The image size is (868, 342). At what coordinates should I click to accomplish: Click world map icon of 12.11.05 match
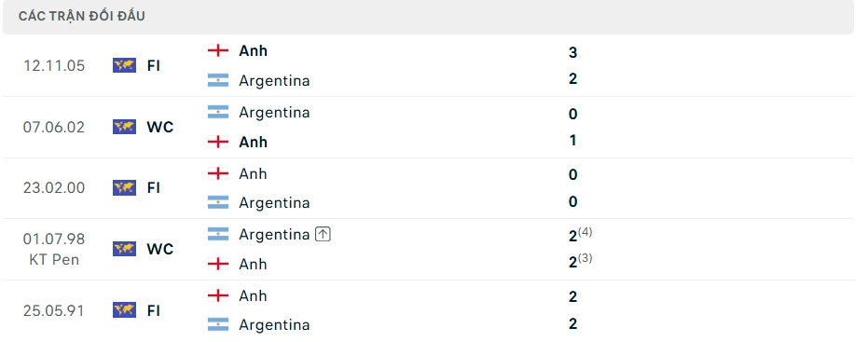[124, 65]
